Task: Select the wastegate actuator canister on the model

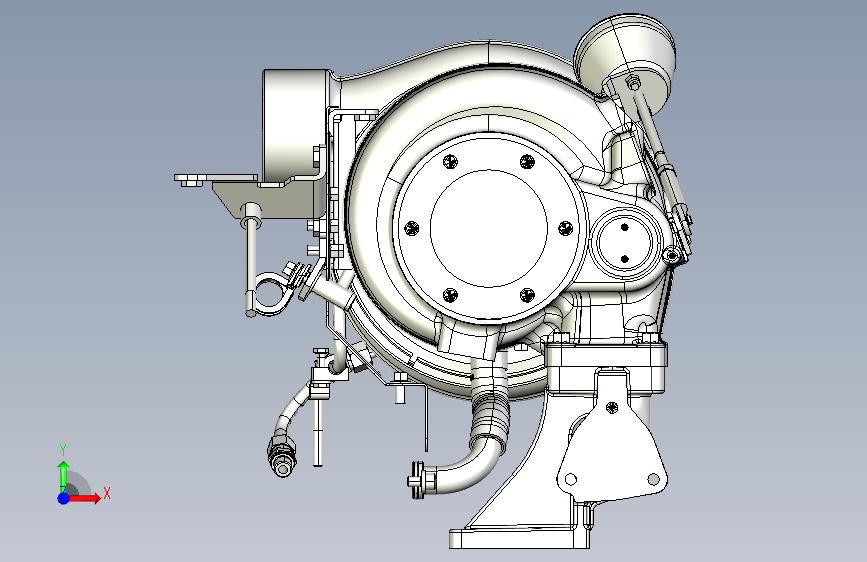Action: click(x=625, y=58)
